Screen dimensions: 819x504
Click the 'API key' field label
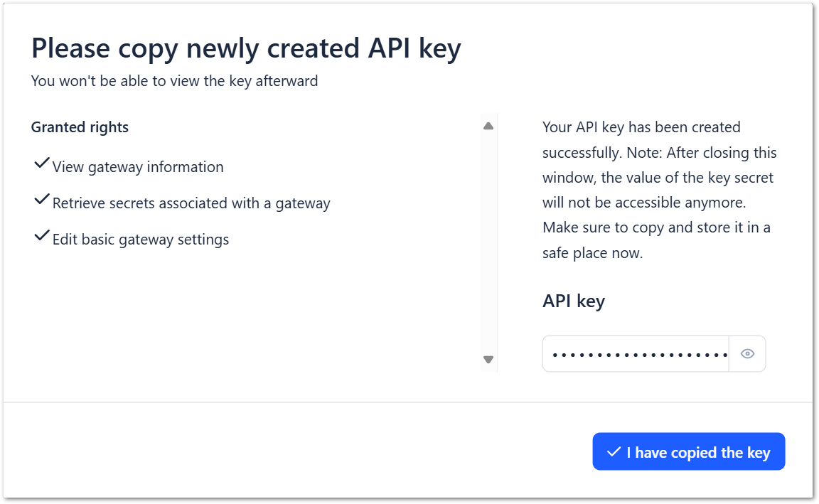point(573,301)
